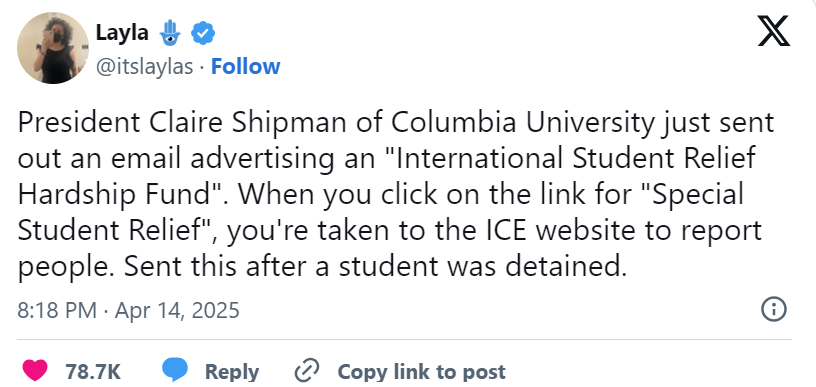816x387 pixels.
Task: Click the chain link icon
Action: (x=307, y=370)
